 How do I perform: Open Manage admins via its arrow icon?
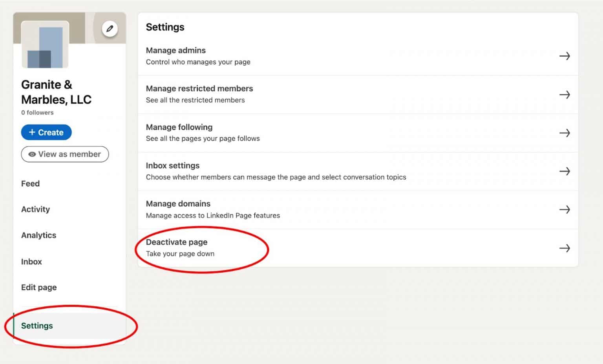(565, 56)
